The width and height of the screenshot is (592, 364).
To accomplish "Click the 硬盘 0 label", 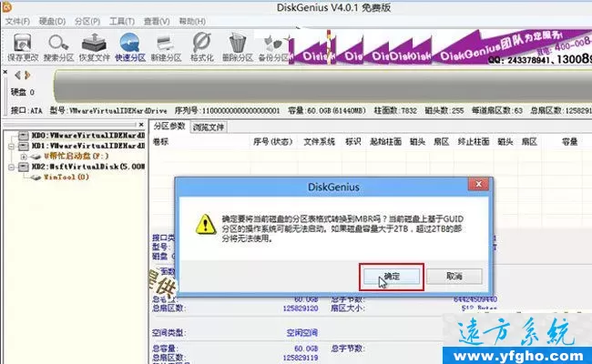I will [x=23, y=92].
